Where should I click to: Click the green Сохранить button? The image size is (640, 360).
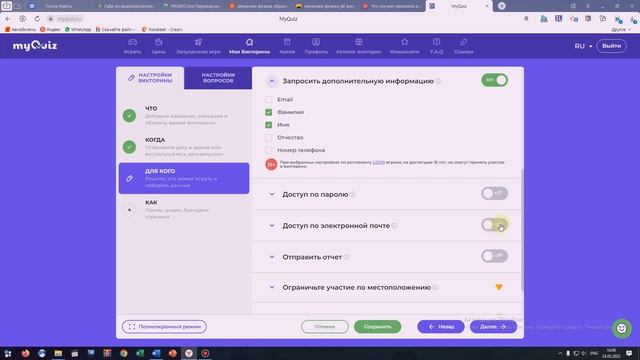pos(378,327)
